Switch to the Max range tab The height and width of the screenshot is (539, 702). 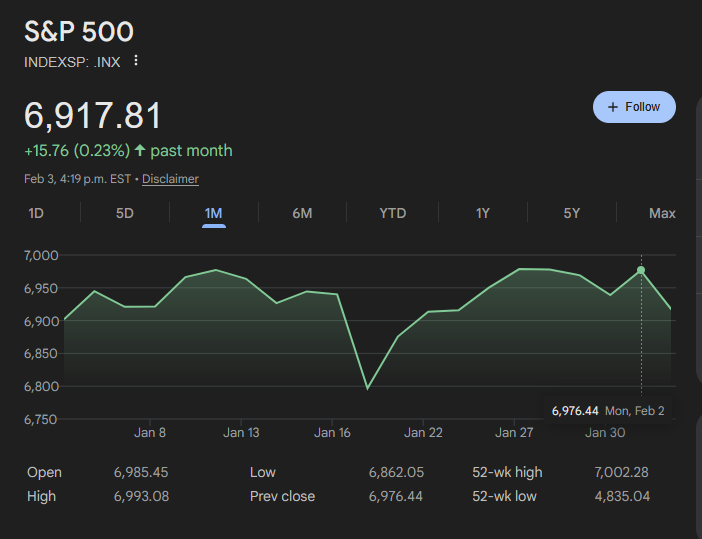[662, 213]
